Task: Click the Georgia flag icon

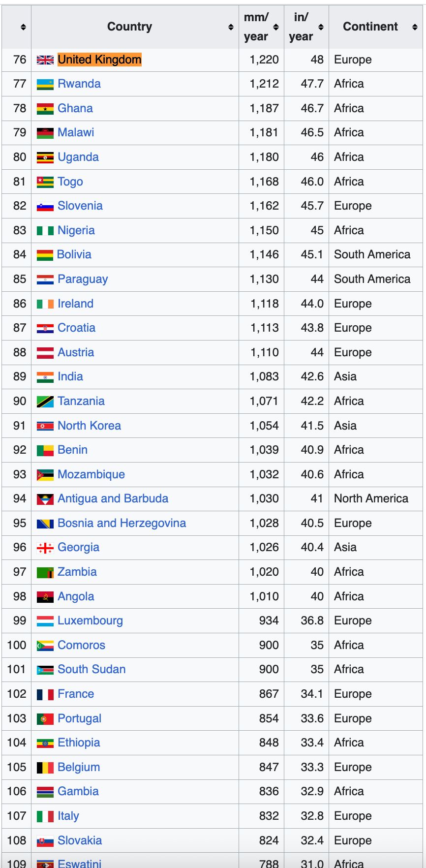Action: [45, 547]
